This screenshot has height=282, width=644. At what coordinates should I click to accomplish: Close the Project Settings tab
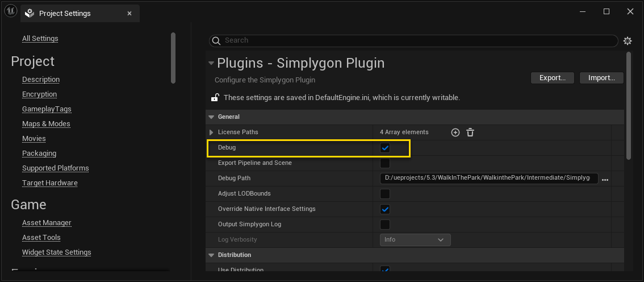pos(129,13)
